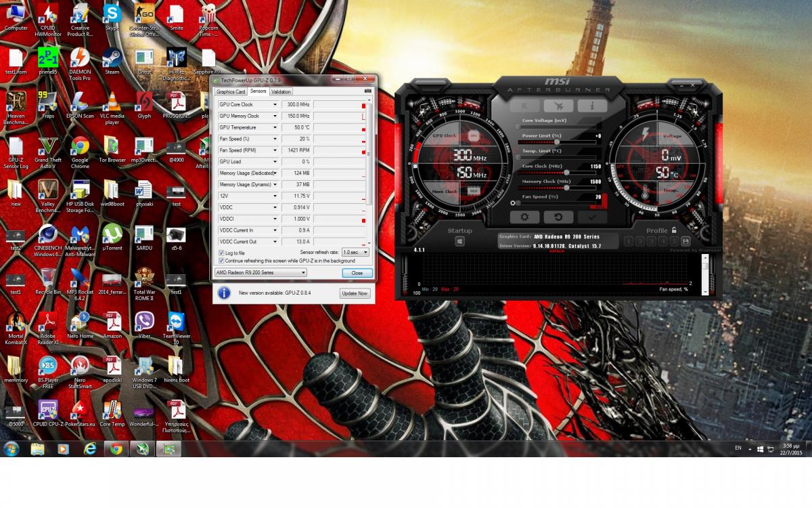Select the TeamViewer 10 desktop icon
This screenshot has width=812, height=508.
[x=176, y=327]
